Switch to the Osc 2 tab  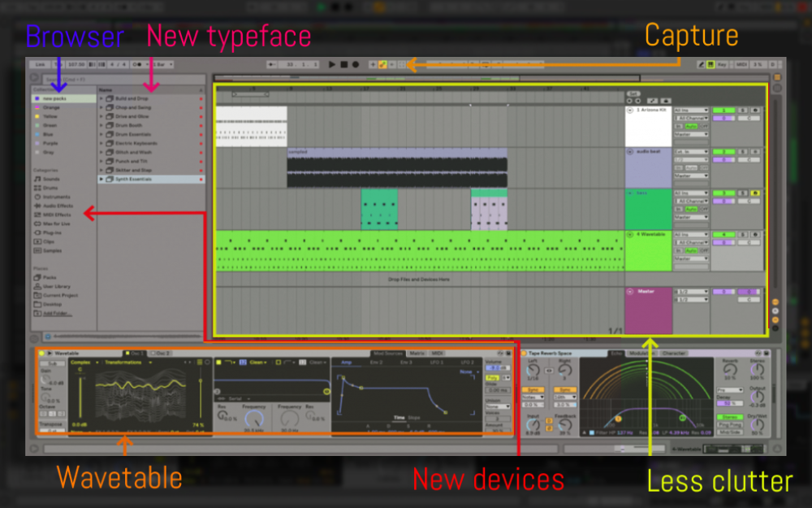[161, 353]
